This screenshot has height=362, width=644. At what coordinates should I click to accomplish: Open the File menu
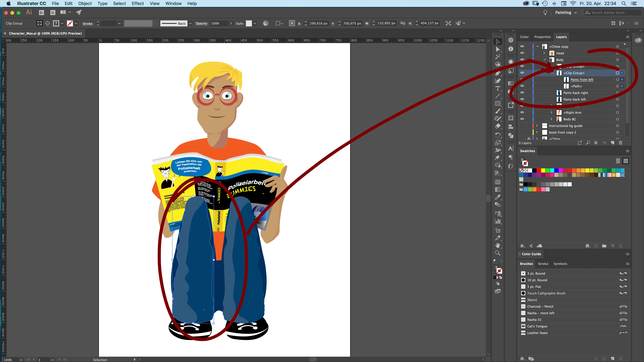coord(55,3)
